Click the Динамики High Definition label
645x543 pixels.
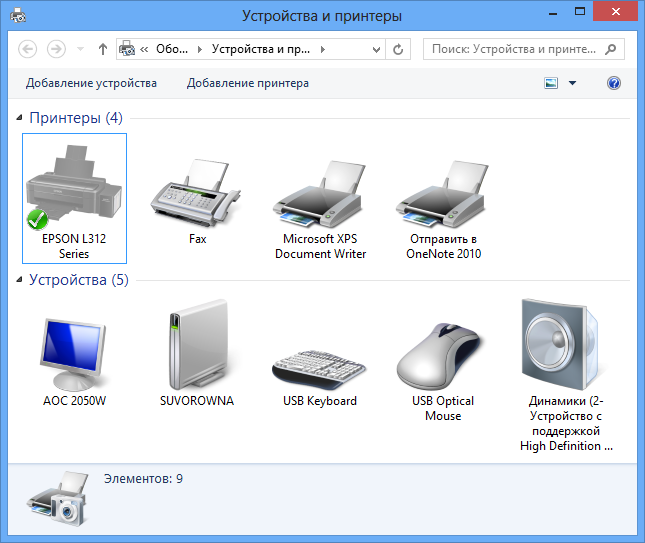(566, 423)
